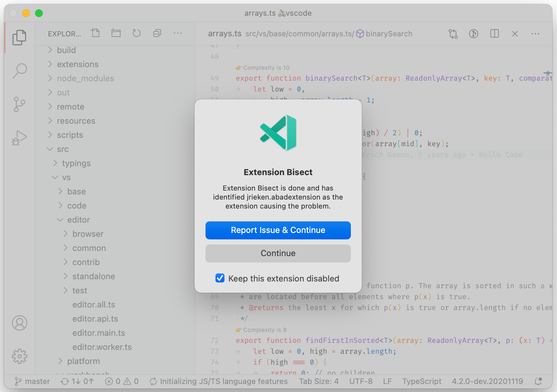Click Report Issue & Continue button
Screen dimensions: 557x392
click(x=278, y=230)
